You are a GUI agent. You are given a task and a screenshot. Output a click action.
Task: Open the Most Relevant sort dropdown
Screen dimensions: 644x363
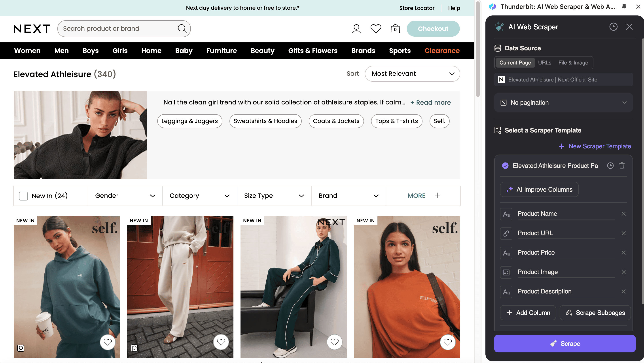[x=412, y=74]
